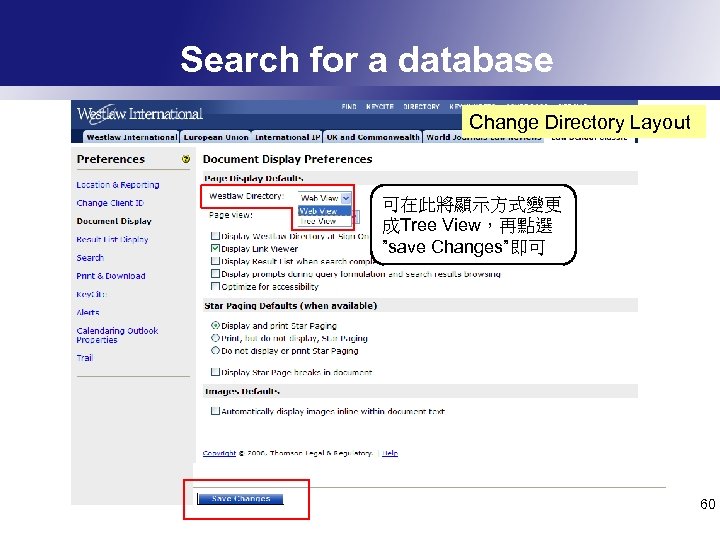Select Do not display or print Star Paging
The image size is (720, 540).
(x=215, y=350)
